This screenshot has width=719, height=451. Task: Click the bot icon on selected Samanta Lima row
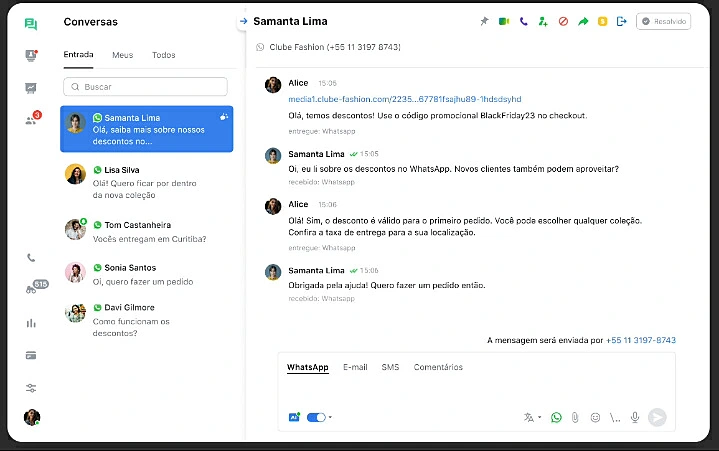pyautogui.click(x=224, y=117)
